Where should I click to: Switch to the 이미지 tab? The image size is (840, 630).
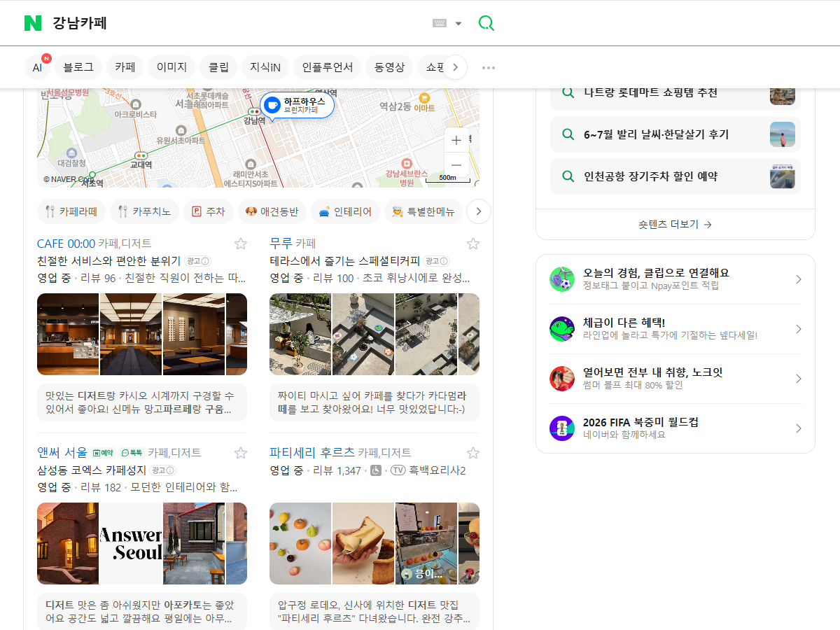(171, 67)
